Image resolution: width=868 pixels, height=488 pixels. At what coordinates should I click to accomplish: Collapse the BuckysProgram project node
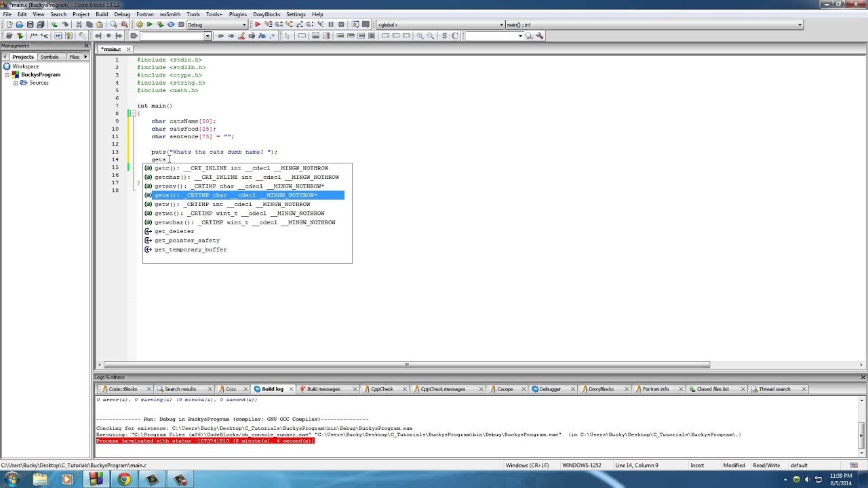coord(7,75)
